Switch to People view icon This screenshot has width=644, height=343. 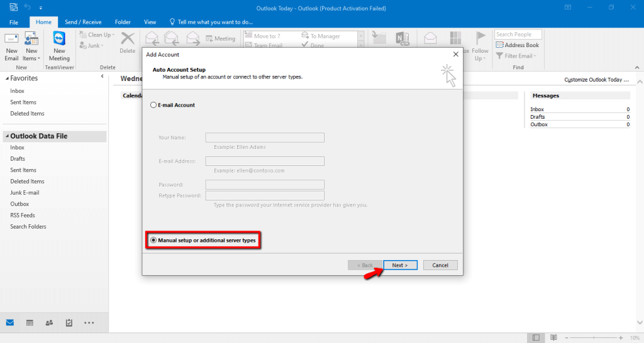tap(49, 323)
